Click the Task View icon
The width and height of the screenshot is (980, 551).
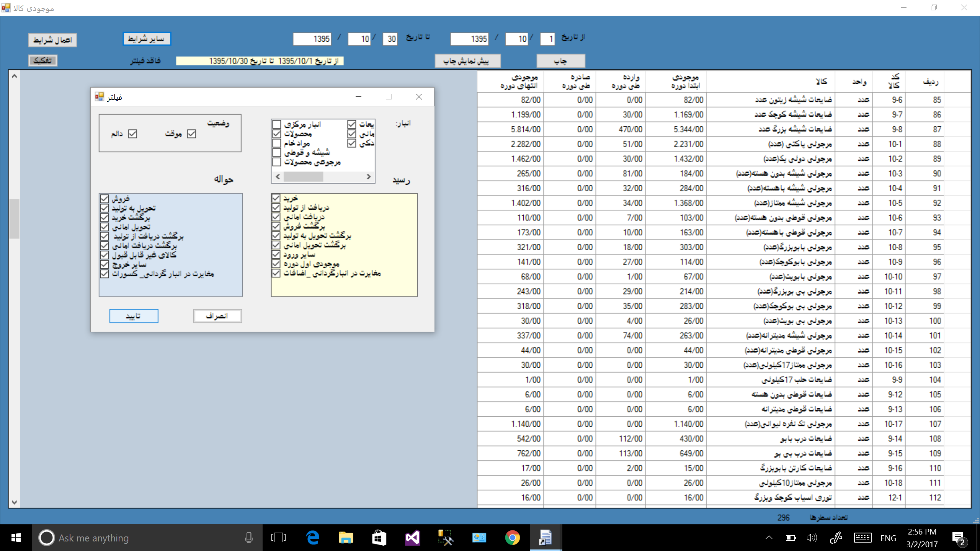coord(278,538)
